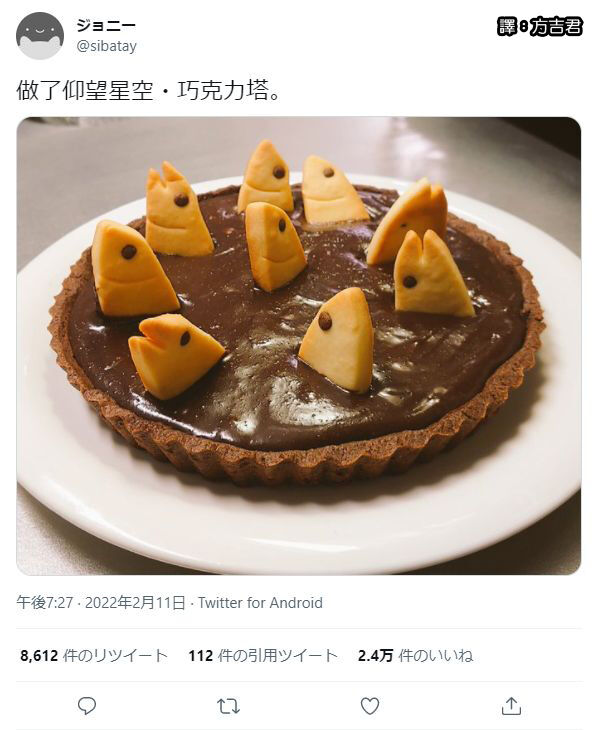Open the share upload icon
The height and width of the screenshot is (730, 598).
(x=511, y=706)
